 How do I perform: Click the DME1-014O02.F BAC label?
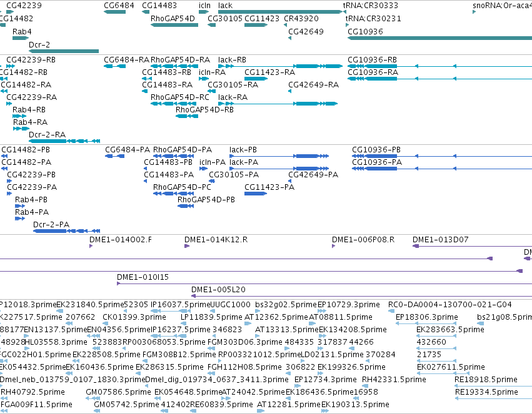[121, 240]
